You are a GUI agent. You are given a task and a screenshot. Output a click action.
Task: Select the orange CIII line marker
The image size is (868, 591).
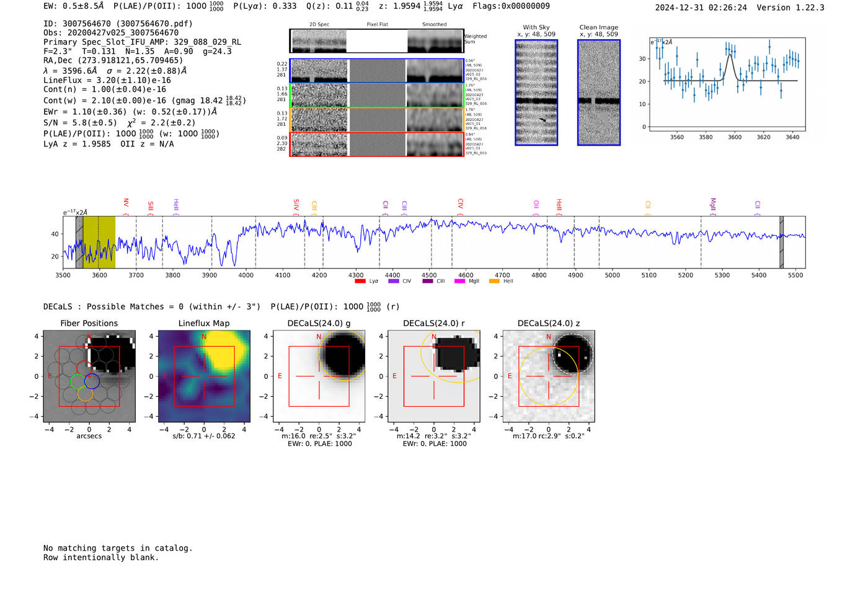[x=314, y=208]
